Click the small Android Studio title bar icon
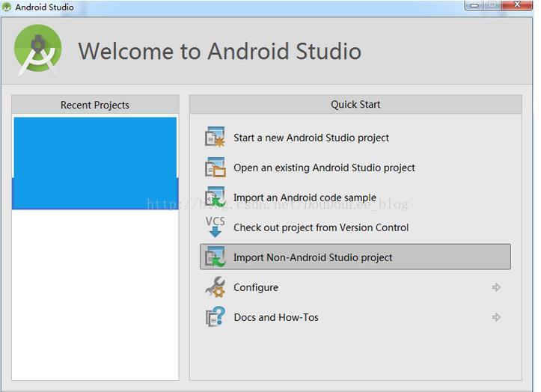This screenshot has width=541, height=392. point(6,7)
